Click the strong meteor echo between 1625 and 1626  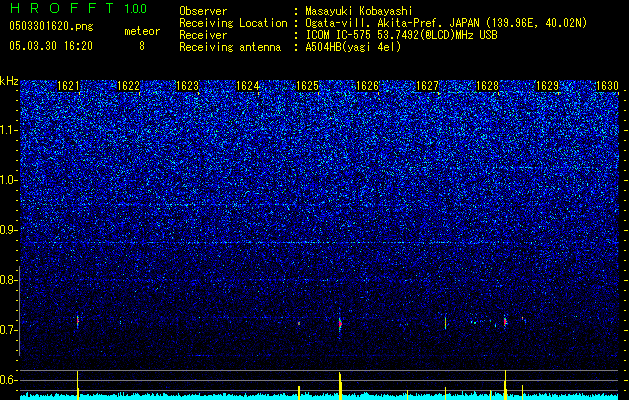[x=340, y=323]
